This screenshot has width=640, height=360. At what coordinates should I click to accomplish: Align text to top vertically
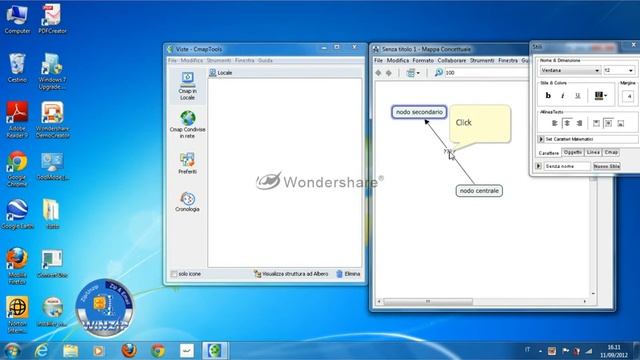[596, 123]
